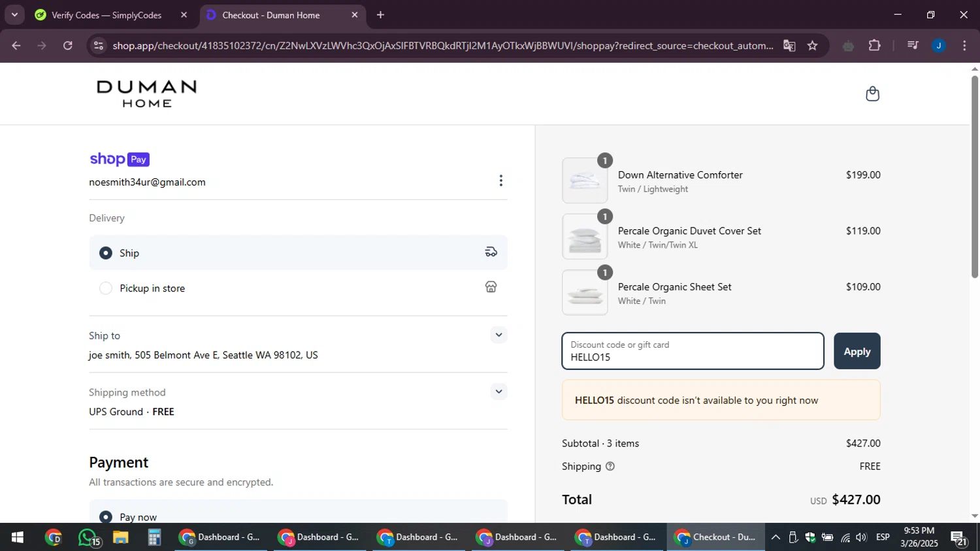
Task: Click the Shop Pay logo
Action: [120, 159]
